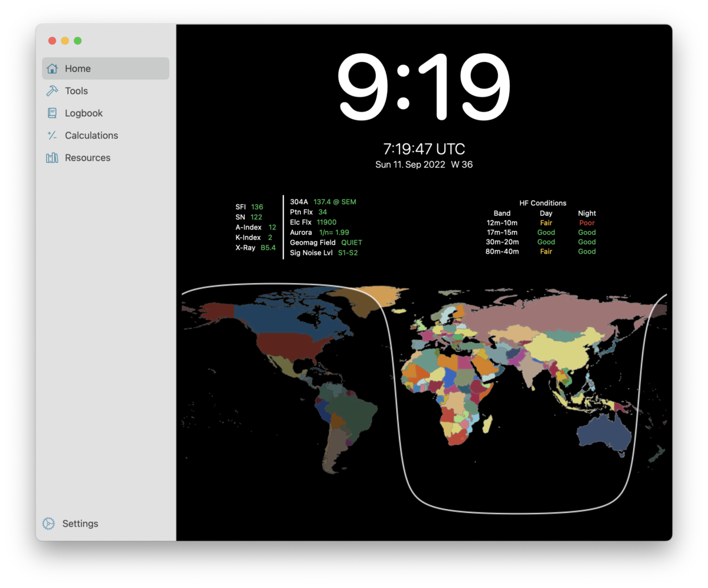Toggle the Fair day condition for 12m-10m
The height and width of the screenshot is (588, 708).
pyautogui.click(x=546, y=222)
